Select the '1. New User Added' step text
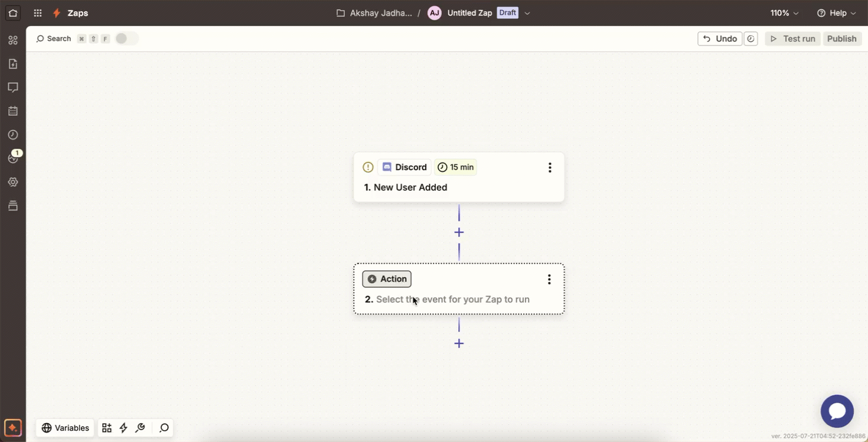 pos(405,187)
